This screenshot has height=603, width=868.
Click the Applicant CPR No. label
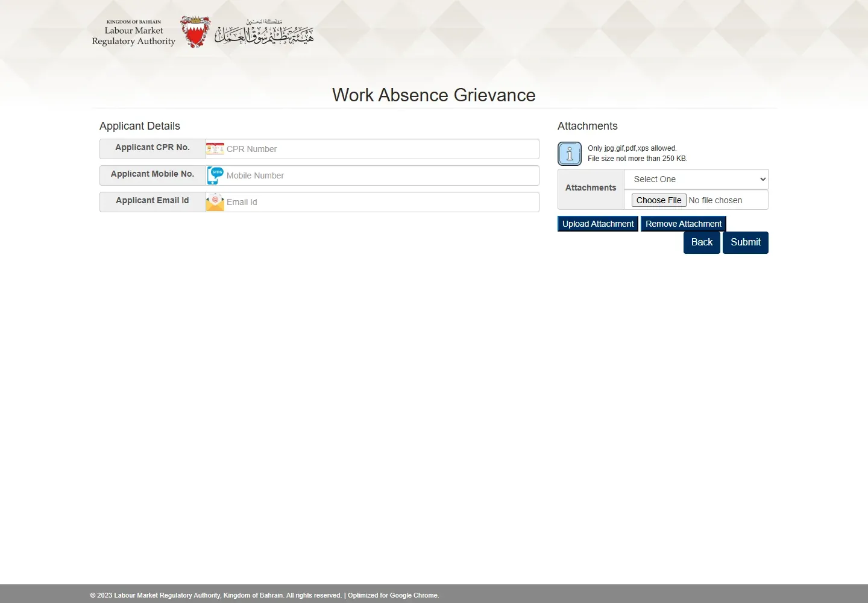[153, 147]
